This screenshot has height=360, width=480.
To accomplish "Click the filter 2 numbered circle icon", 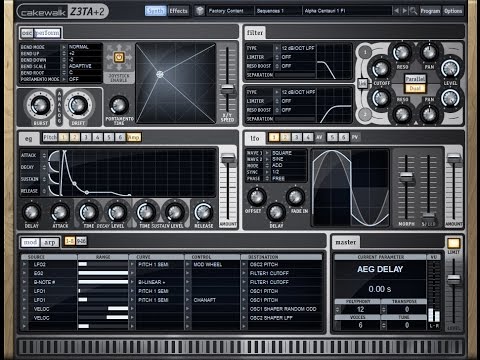I will 365,114.
